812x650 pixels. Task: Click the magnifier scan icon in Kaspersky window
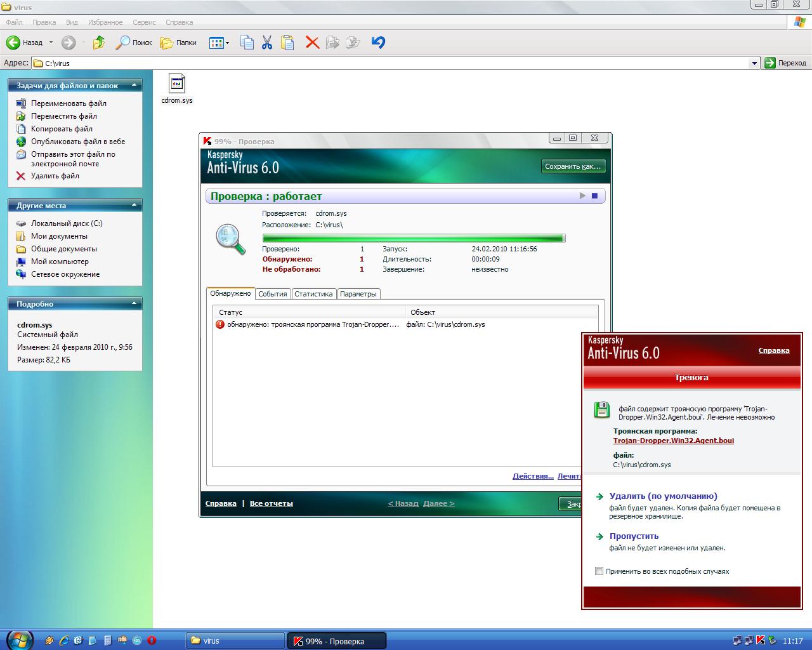pyautogui.click(x=230, y=241)
